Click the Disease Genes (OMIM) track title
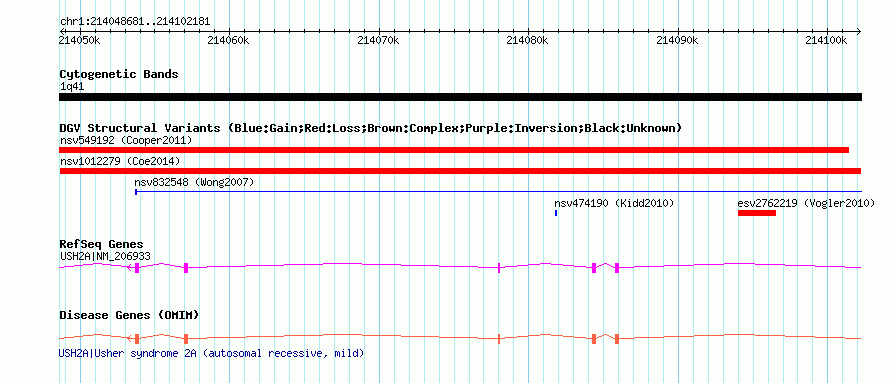Viewport: 890px width, 383px height. click(129, 315)
